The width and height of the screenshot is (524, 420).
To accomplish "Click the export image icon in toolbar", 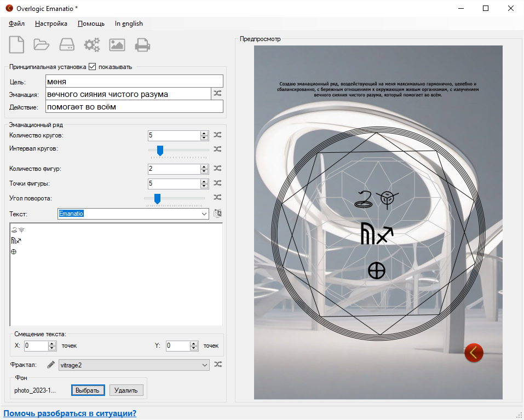I will [x=117, y=44].
